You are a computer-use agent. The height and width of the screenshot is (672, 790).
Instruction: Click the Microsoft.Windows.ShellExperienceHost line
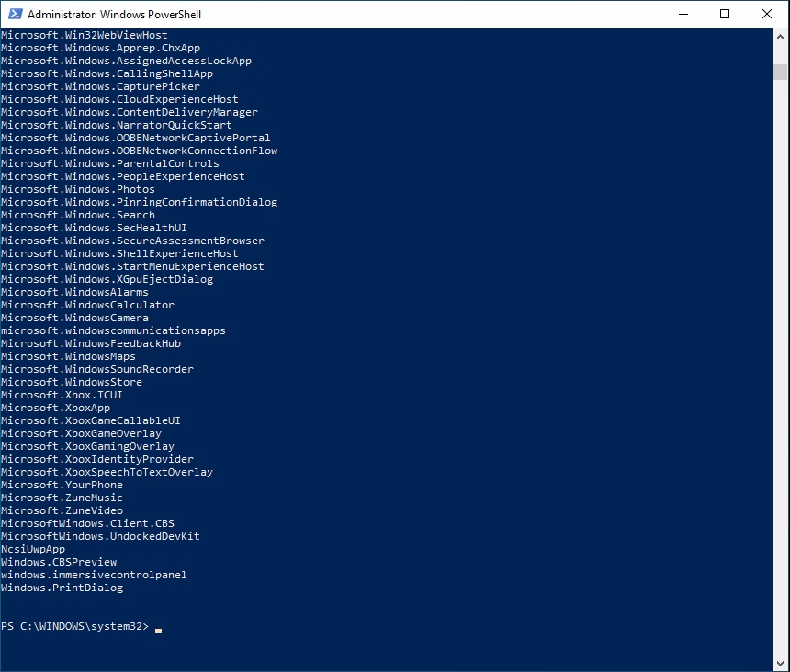(119, 253)
